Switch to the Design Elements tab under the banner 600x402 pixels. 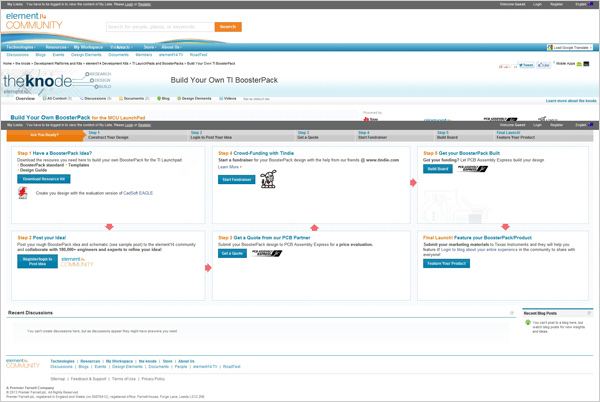pyautogui.click(x=194, y=99)
